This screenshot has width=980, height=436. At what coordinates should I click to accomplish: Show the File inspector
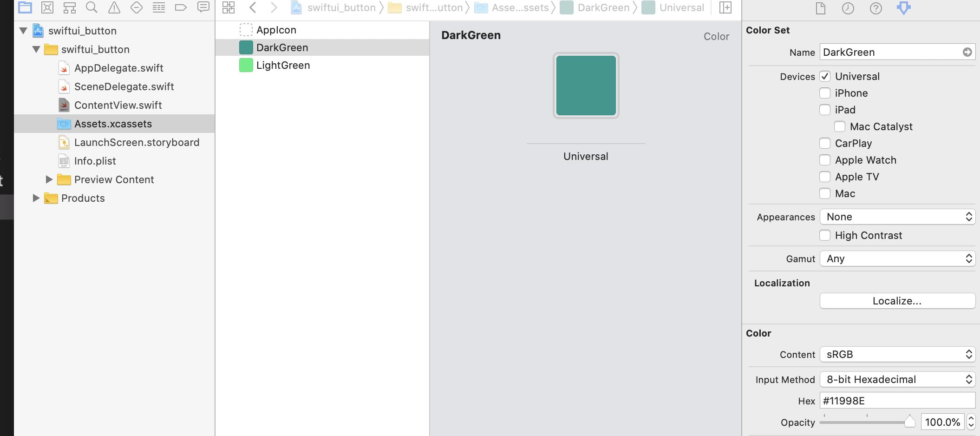pyautogui.click(x=821, y=8)
